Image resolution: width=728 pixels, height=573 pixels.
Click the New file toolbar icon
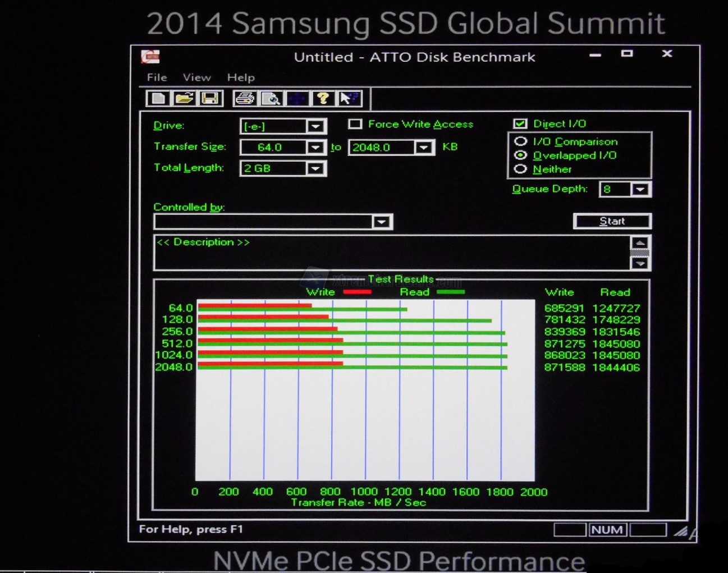(x=158, y=99)
